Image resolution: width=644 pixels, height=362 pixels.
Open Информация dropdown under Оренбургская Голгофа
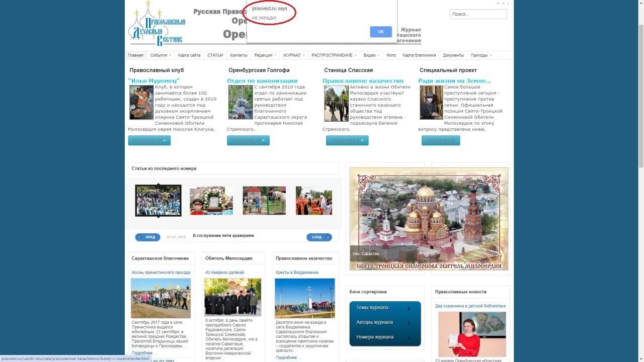249,140
